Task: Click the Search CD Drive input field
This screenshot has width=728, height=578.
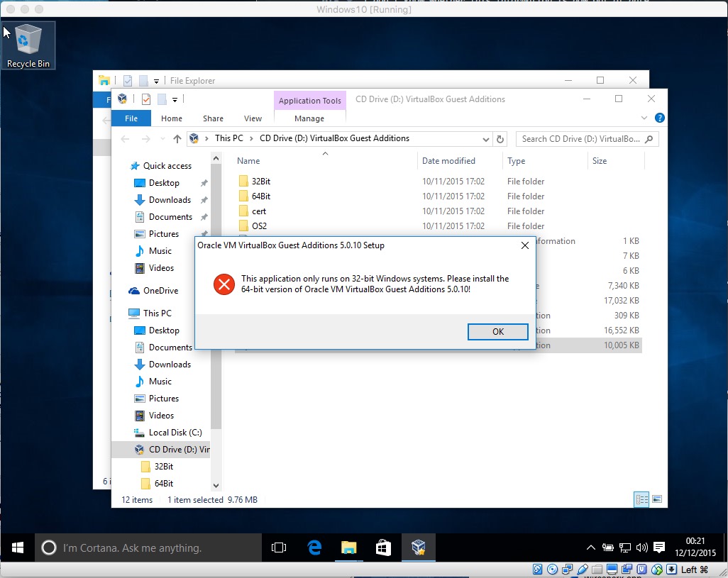Action: point(587,139)
